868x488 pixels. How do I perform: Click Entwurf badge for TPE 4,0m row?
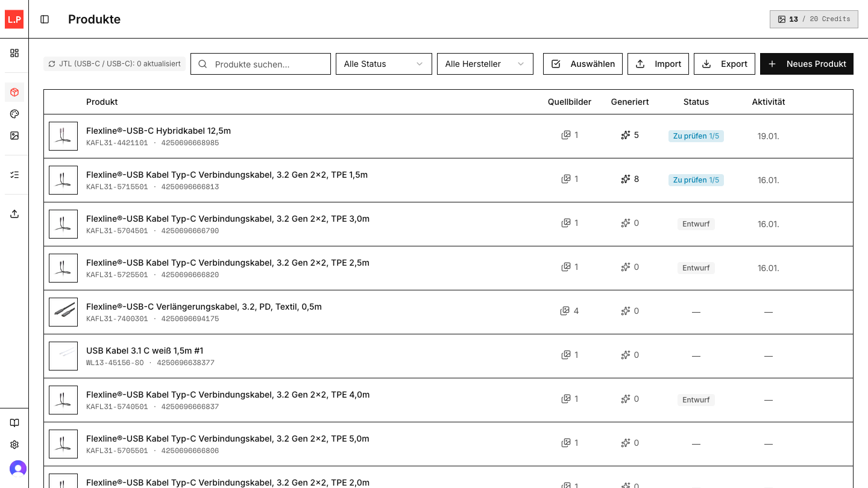click(696, 400)
